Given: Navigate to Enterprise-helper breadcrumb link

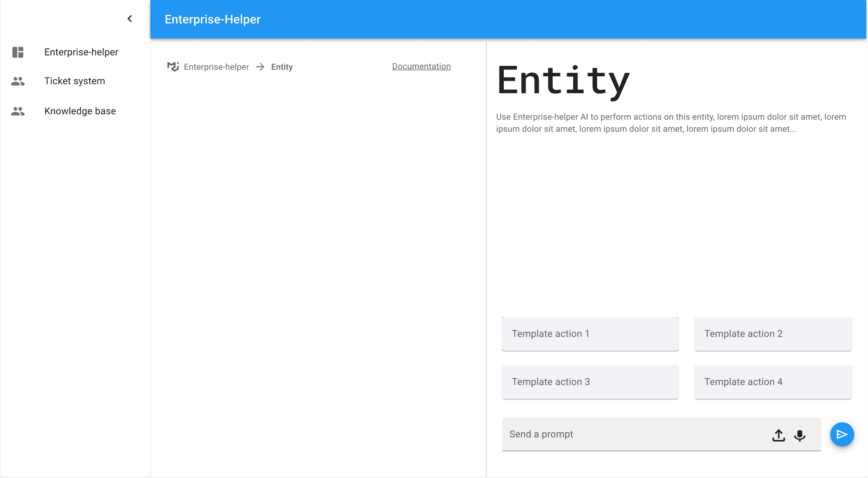Looking at the screenshot, I should tap(216, 67).
